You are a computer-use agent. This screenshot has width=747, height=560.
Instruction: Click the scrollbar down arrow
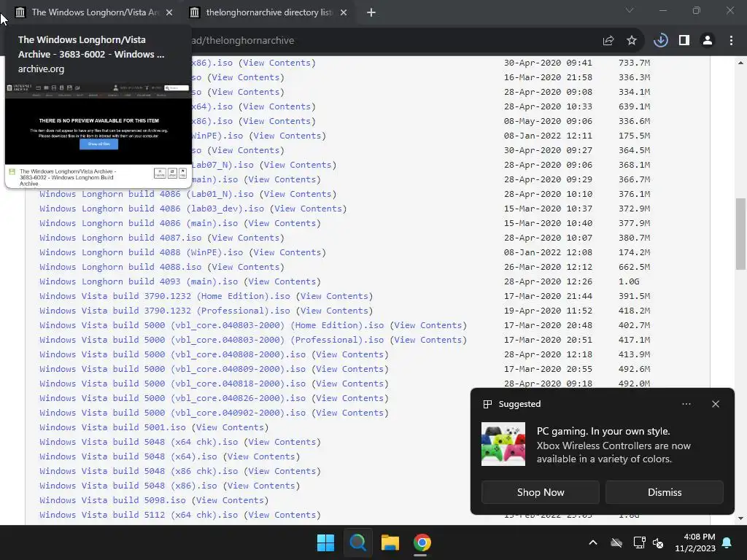[740, 518]
